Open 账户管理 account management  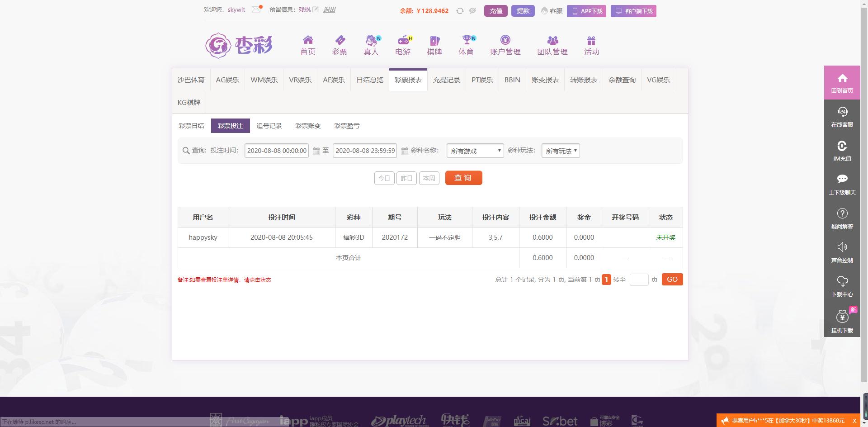(505, 45)
